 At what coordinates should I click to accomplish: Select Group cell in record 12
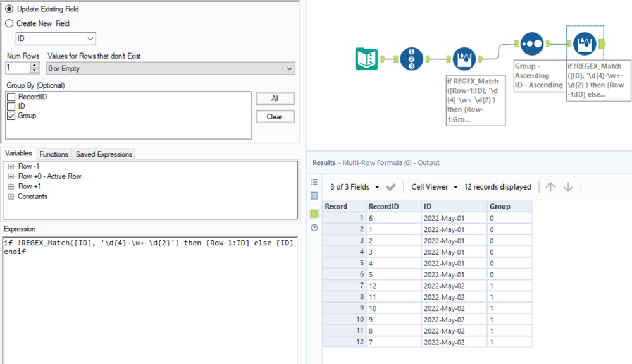click(509, 343)
